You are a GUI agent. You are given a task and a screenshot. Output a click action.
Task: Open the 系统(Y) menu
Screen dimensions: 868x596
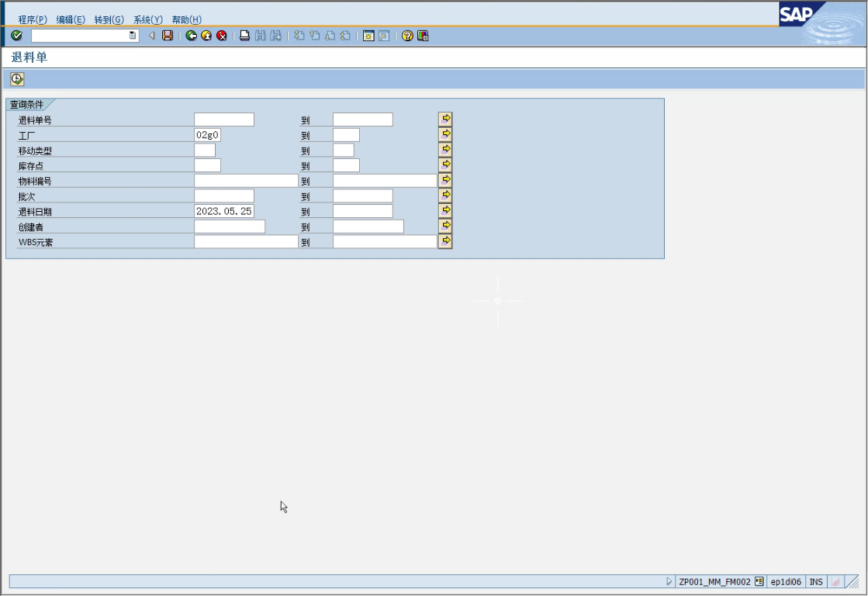[148, 19]
